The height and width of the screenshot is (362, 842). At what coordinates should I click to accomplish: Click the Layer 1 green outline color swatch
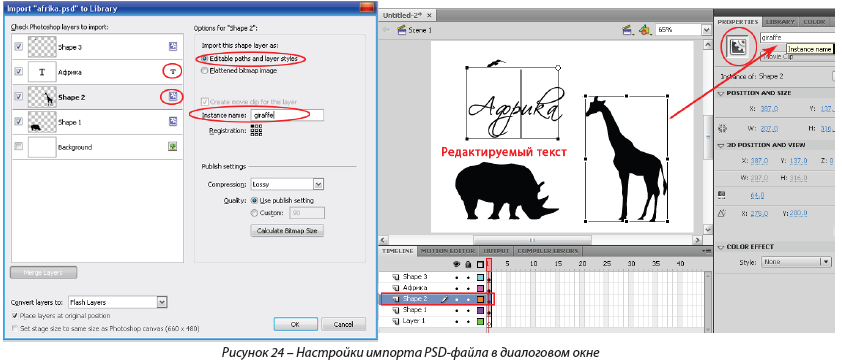click(x=480, y=321)
